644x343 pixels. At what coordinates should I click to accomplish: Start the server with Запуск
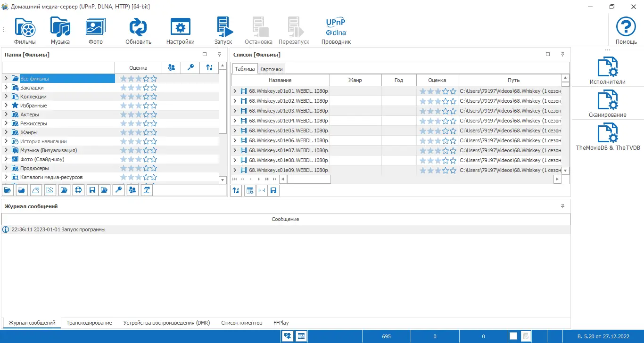[x=223, y=31]
